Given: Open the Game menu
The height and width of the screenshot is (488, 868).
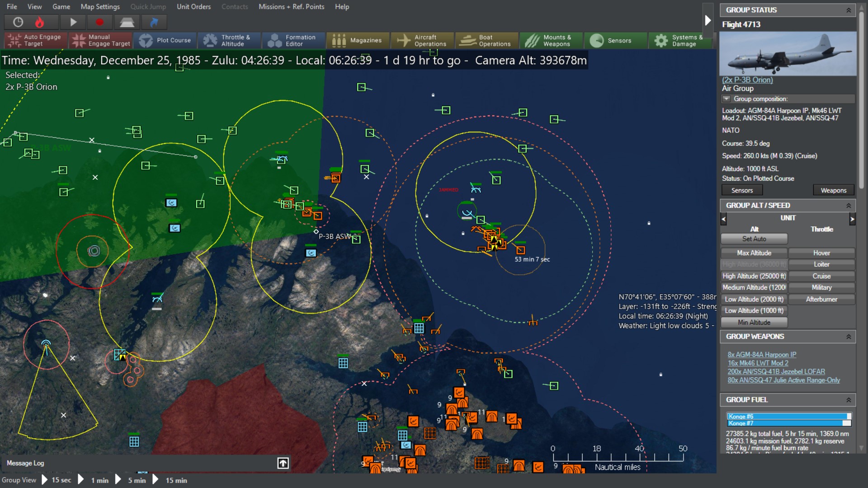Looking at the screenshot, I should click(61, 7).
